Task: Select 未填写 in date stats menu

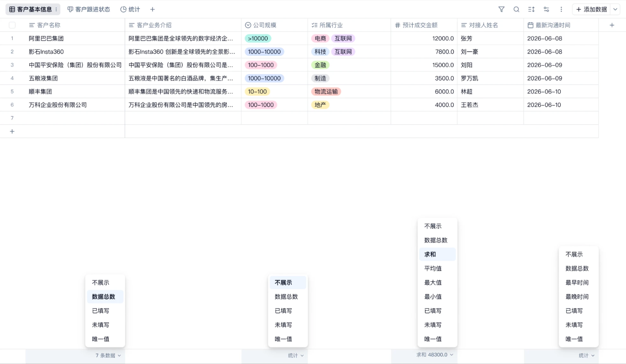Action: (x=579, y=325)
